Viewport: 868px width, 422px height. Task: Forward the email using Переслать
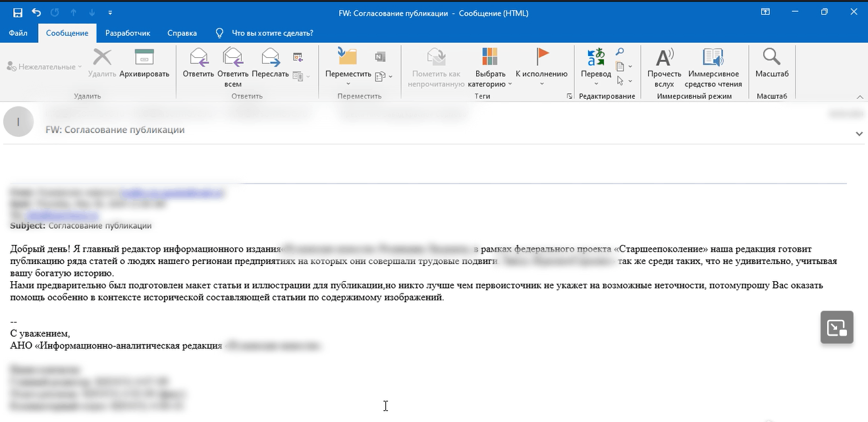click(271, 63)
